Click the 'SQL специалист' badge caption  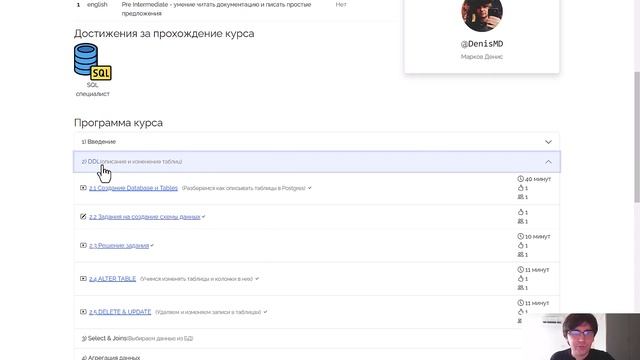[x=93, y=89]
